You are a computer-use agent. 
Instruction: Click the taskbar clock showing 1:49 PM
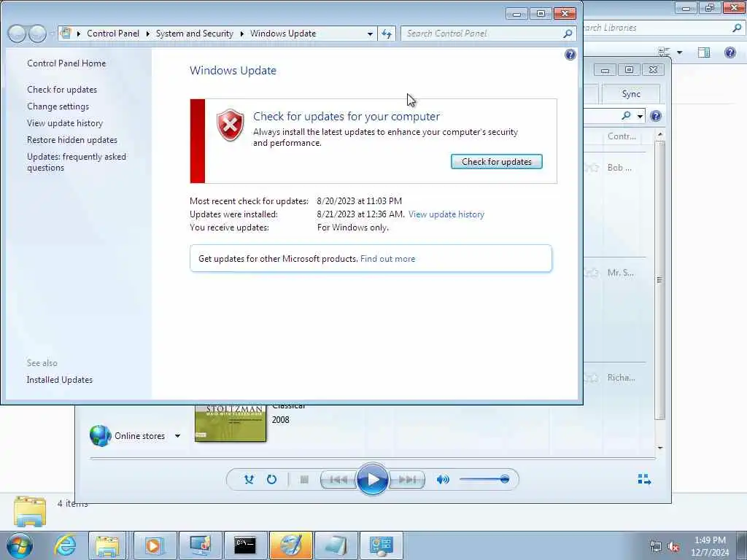coord(710,546)
